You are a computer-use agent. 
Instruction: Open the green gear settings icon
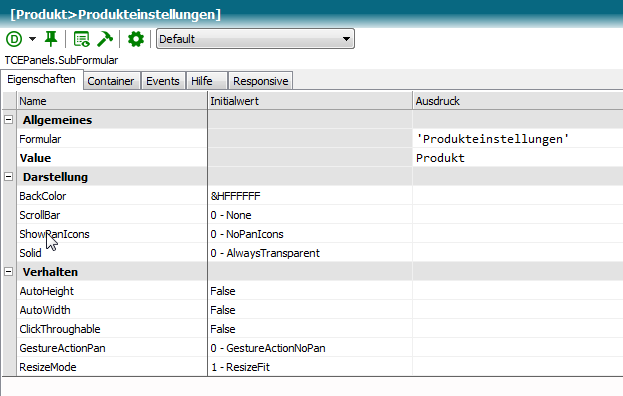[135, 39]
